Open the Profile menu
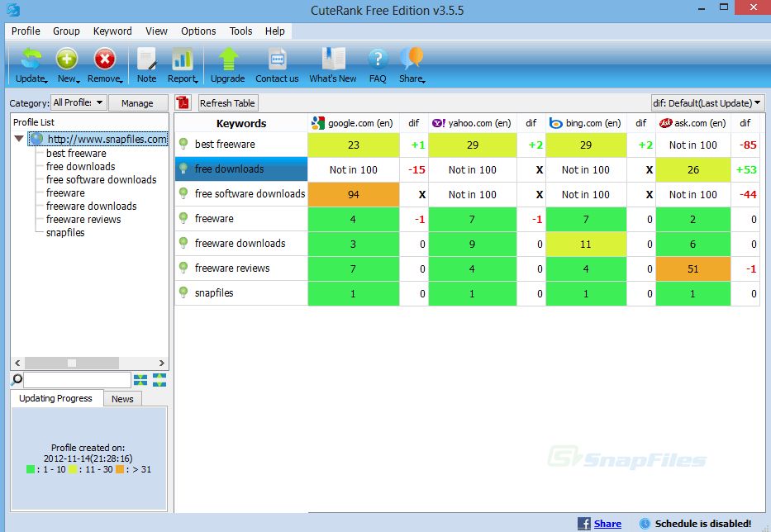Viewport: 771px width, 532px height. [26, 31]
